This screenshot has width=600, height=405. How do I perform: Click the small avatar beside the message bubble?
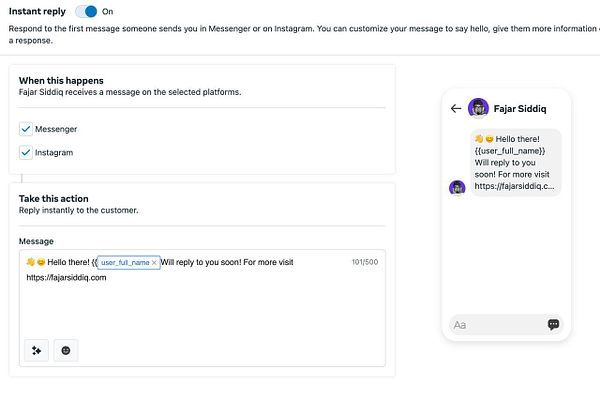(x=457, y=187)
